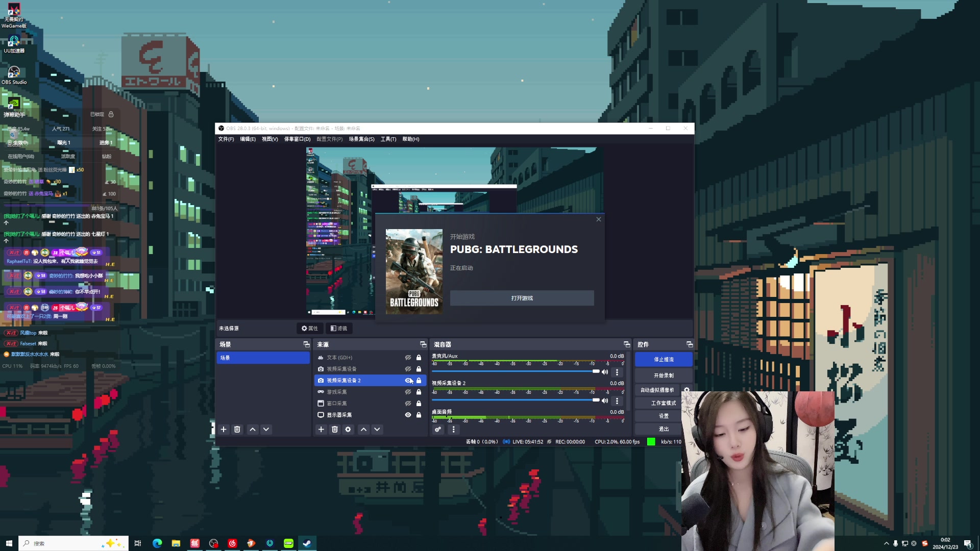Image resolution: width=980 pixels, height=551 pixels.
Task: Show the 窗口采集 source
Action: pyautogui.click(x=408, y=403)
